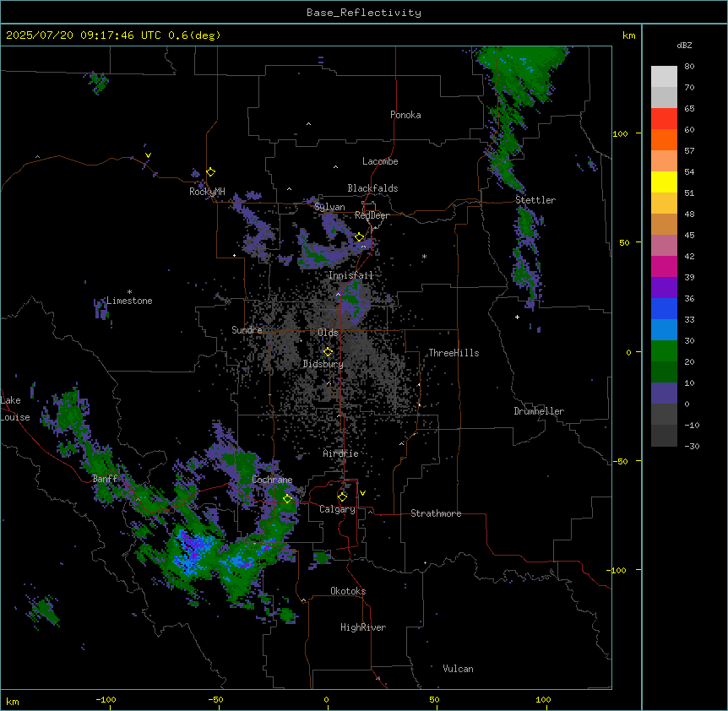Click the yellow diamond marker beside Cochrane
728x711 pixels.
[287, 499]
